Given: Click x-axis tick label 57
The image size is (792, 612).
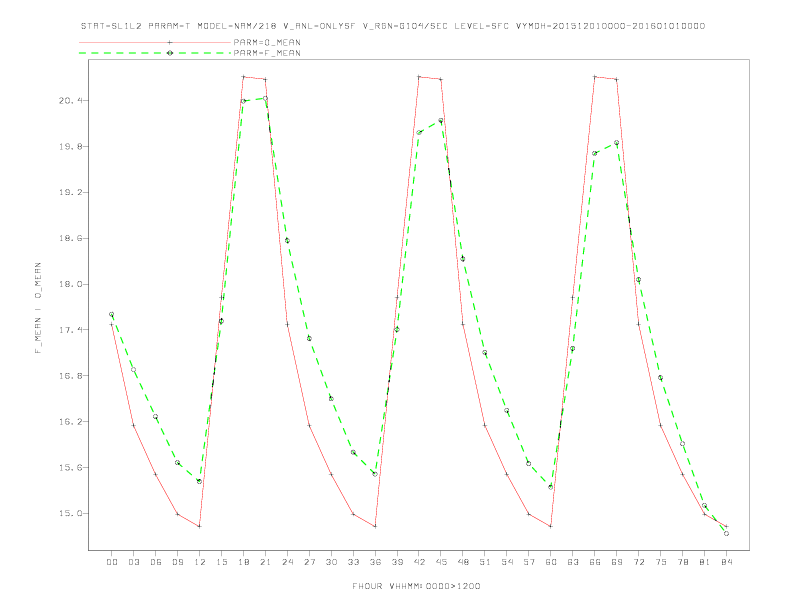Looking at the screenshot, I should pyautogui.click(x=529, y=562).
